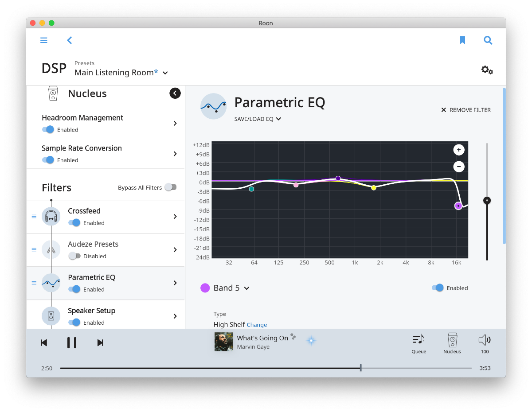Open search with the magnifier icon

(488, 40)
